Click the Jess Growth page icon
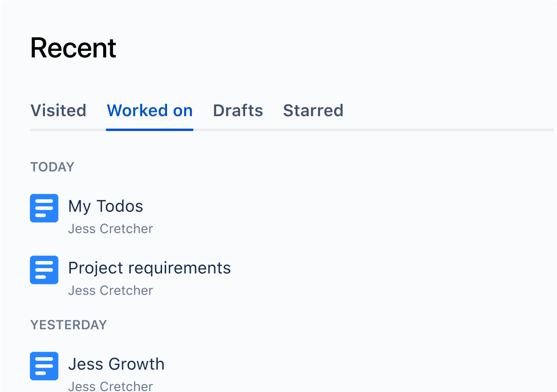 44,366
